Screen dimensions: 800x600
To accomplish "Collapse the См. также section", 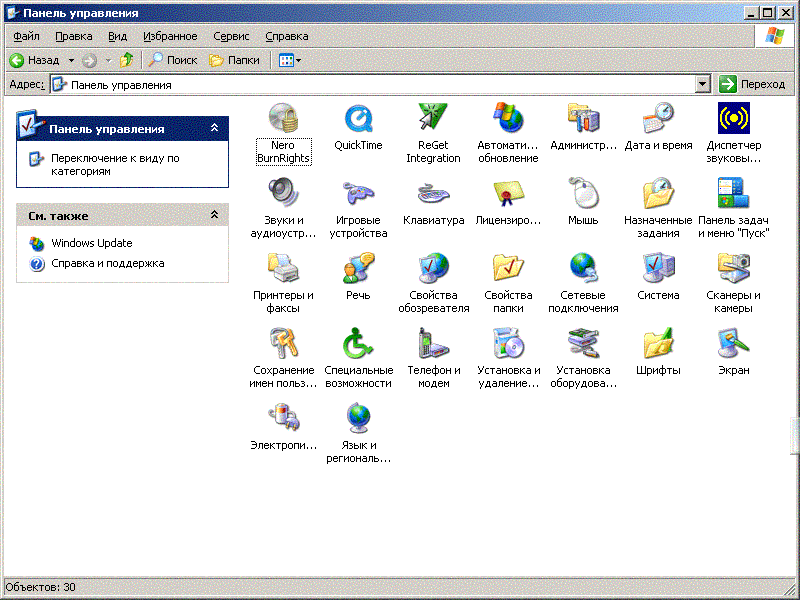I will [x=214, y=215].
